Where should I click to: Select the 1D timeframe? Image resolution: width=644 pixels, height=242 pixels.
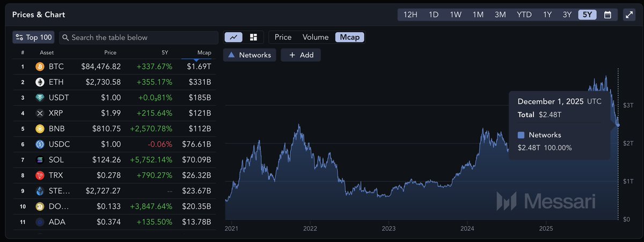click(434, 14)
